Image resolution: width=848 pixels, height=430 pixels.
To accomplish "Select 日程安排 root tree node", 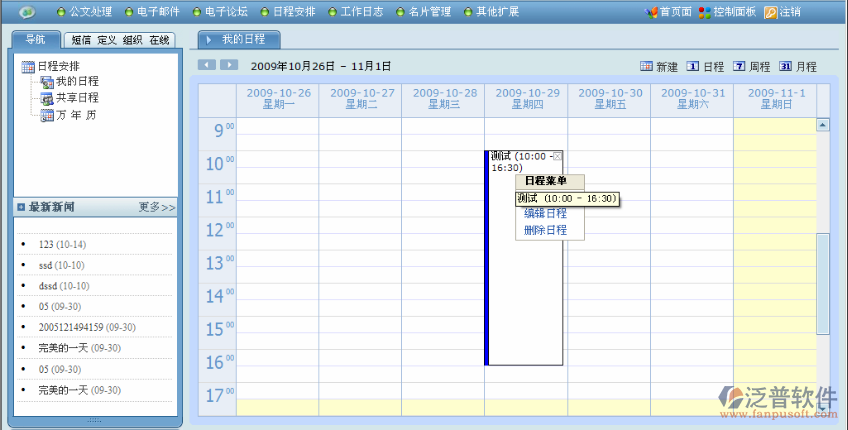I will click(50, 67).
